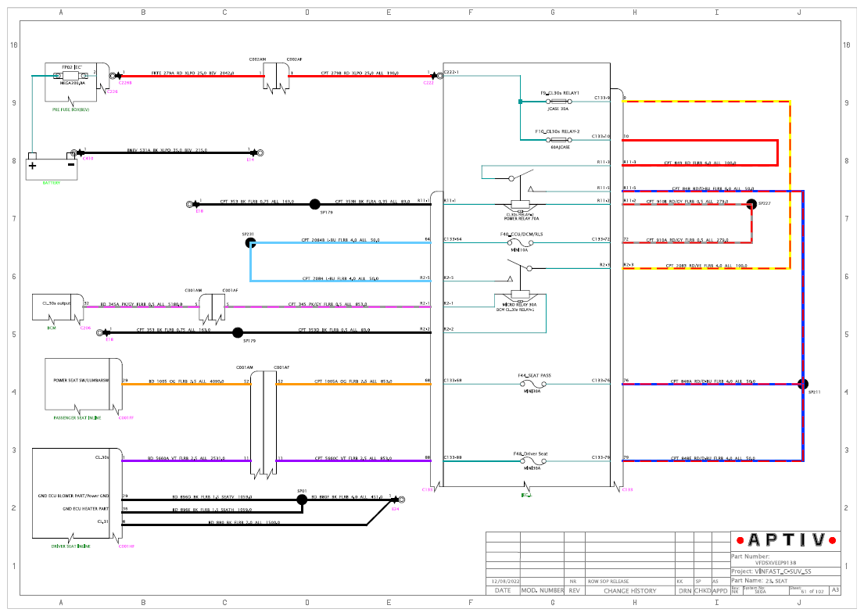Click "GND ECU BLOWER PART/Power GND" pin label
The width and height of the screenshot is (864, 616).
pos(73,496)
